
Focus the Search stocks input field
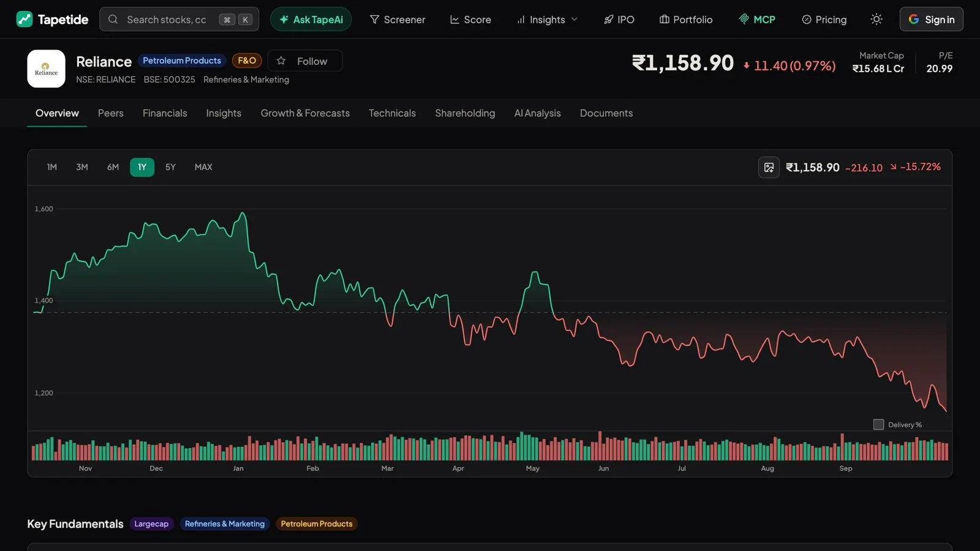click(x=179, y=20)
